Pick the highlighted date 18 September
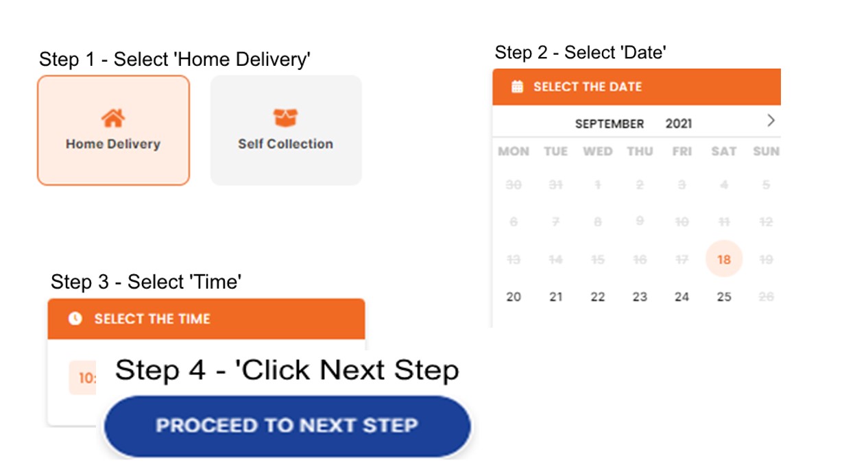The height and width of the screenshot is (469, 868). tap(724, 259)
